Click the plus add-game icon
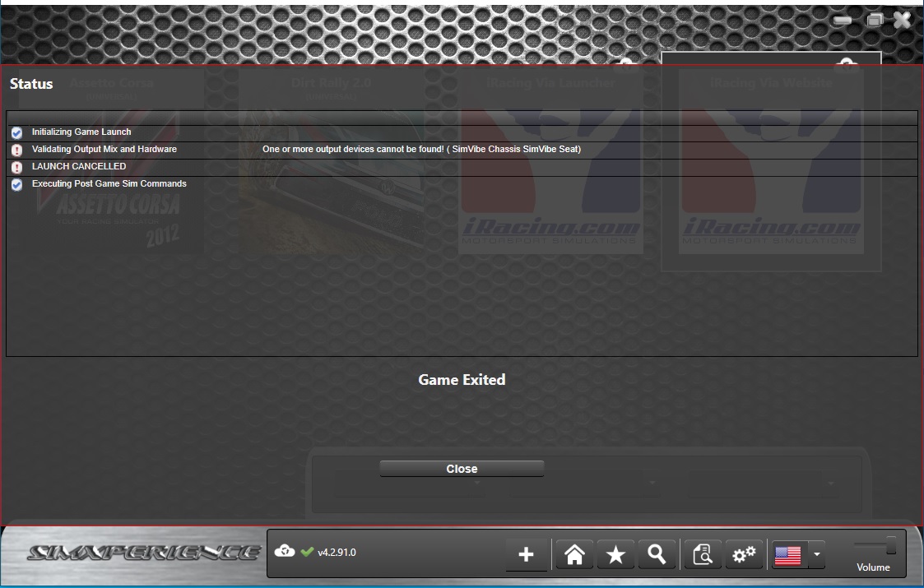The image size is (924, 588). 527,554
